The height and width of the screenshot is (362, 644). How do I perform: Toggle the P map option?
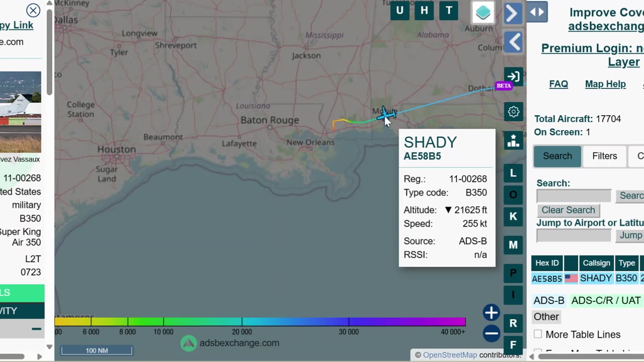point(513,273)
